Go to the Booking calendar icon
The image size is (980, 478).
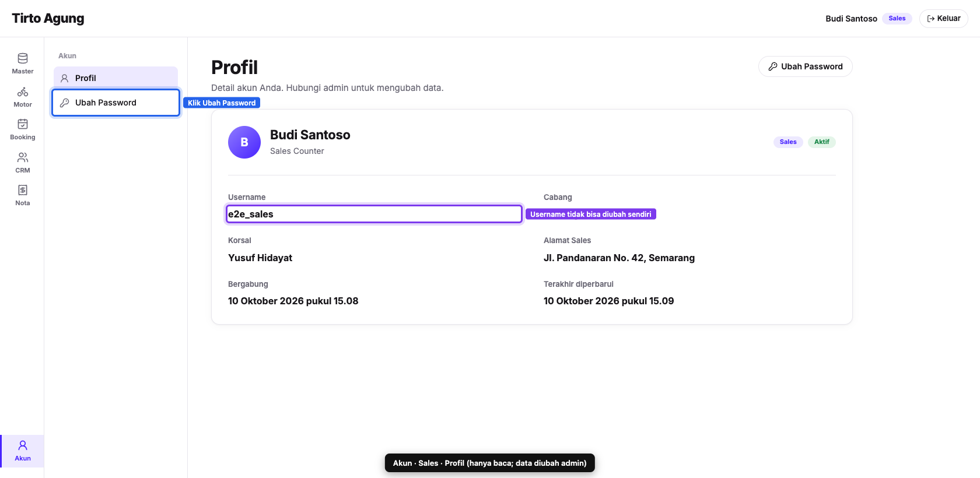click(23, 124)
